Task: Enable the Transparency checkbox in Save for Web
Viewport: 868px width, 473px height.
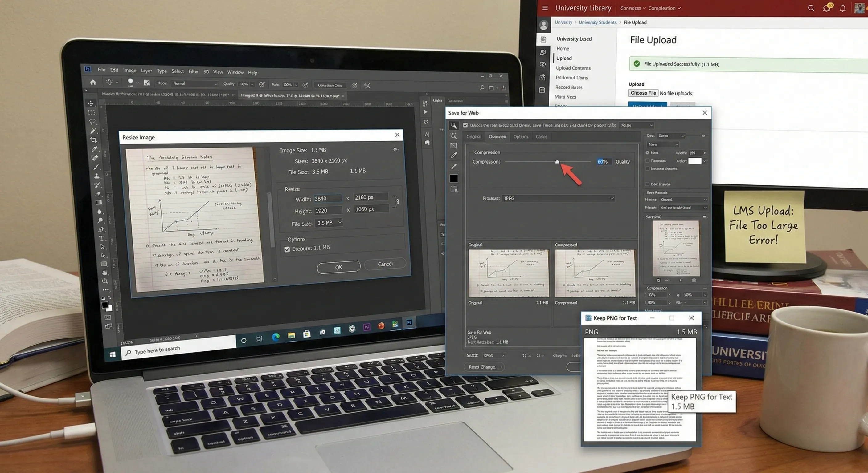Action: click(x=648, y=160)
